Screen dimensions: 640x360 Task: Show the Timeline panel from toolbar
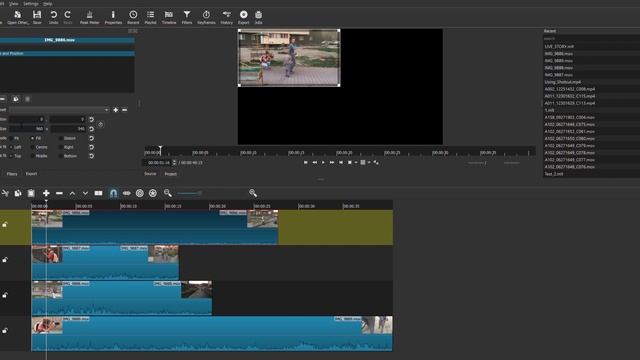(169, 17)
